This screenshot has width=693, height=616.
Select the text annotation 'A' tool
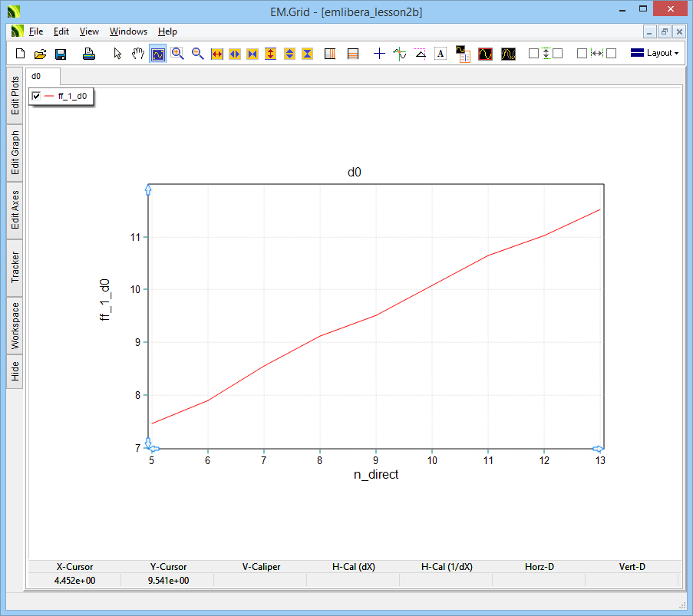click(441, 54)
